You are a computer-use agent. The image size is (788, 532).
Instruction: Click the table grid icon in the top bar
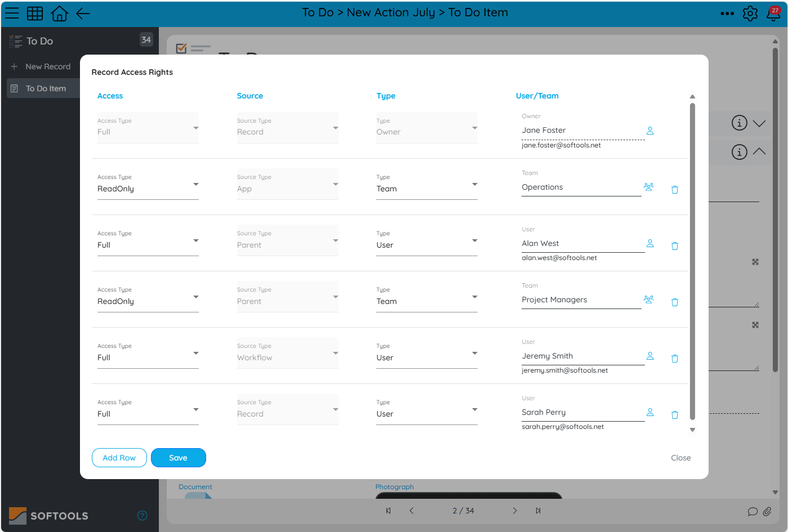click(35, 13)
